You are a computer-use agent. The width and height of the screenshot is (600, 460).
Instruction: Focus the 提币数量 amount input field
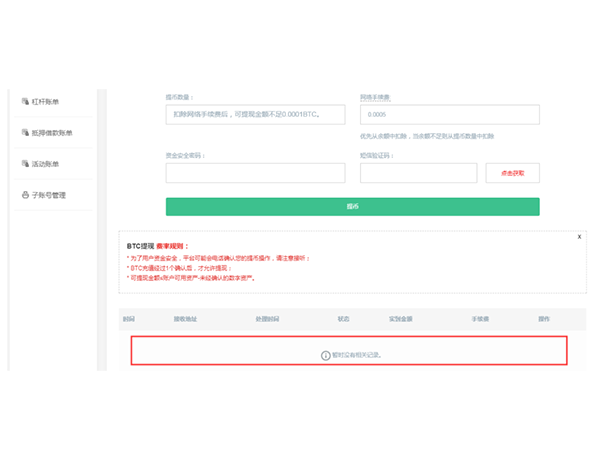coord(255,115)
